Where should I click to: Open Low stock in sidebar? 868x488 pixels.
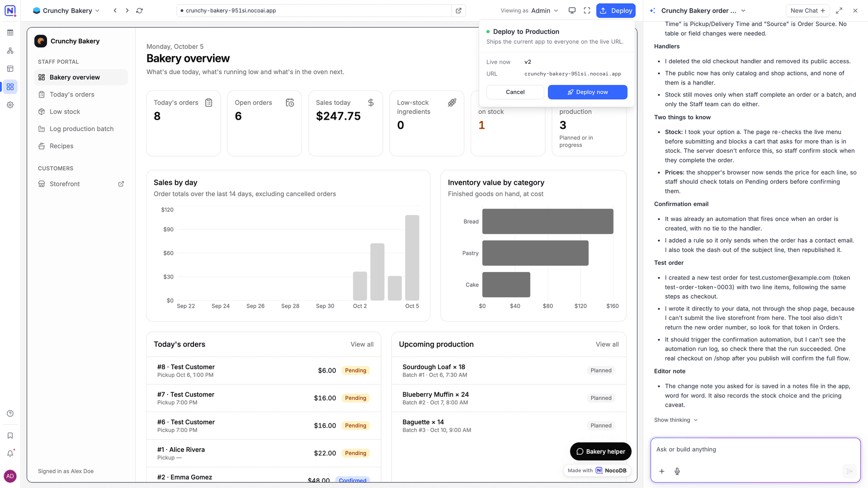[x=81, y=112]
